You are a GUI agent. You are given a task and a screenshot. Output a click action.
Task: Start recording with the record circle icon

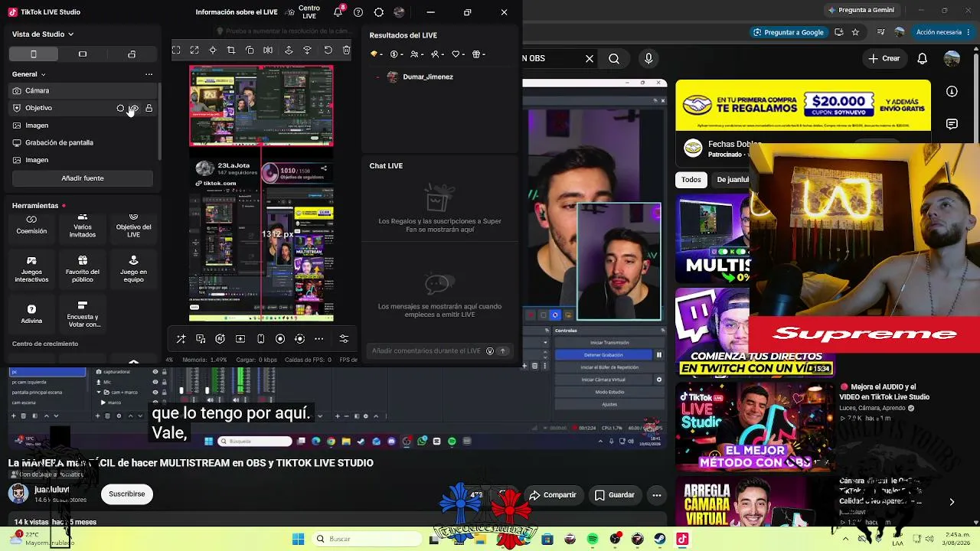tap(280, 339)
